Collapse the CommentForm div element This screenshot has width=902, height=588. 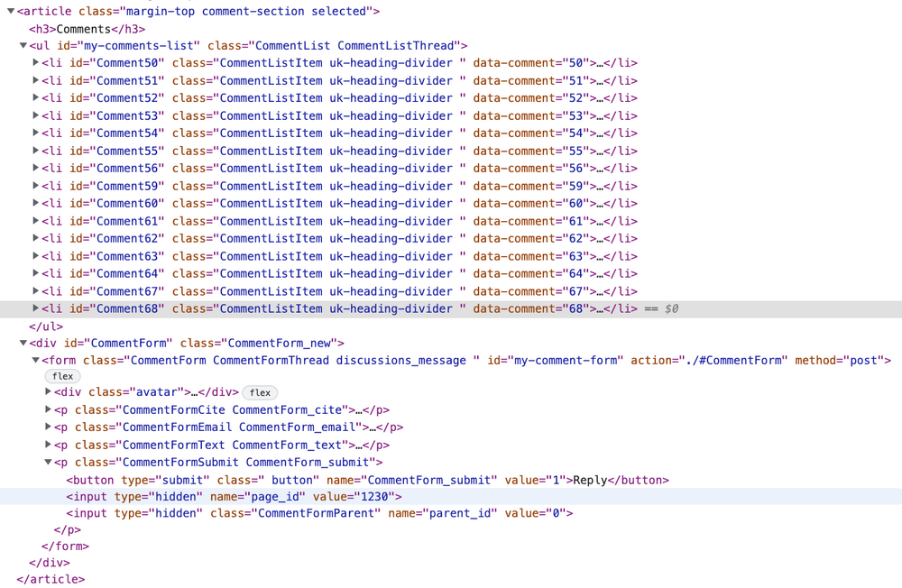(23, 344)
